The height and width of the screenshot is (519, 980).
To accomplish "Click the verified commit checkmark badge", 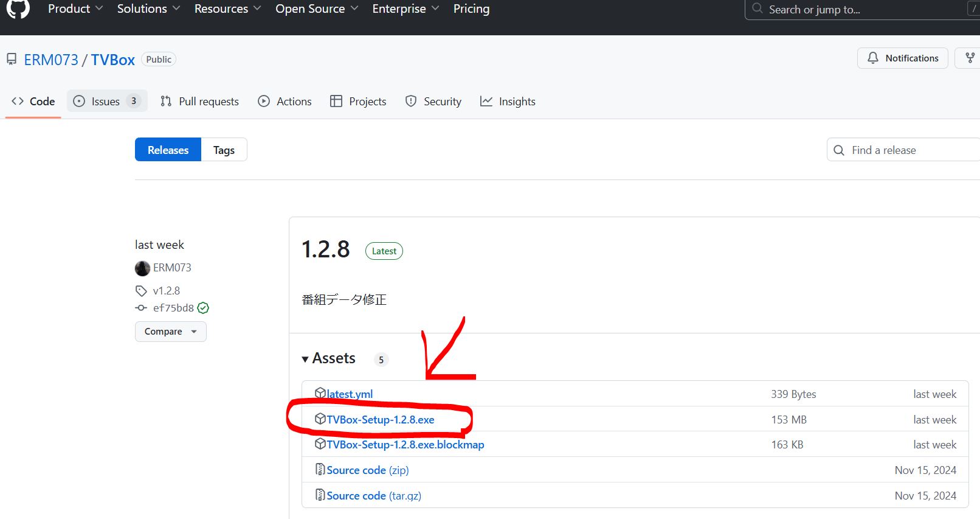I will click(x=203, y=308).
